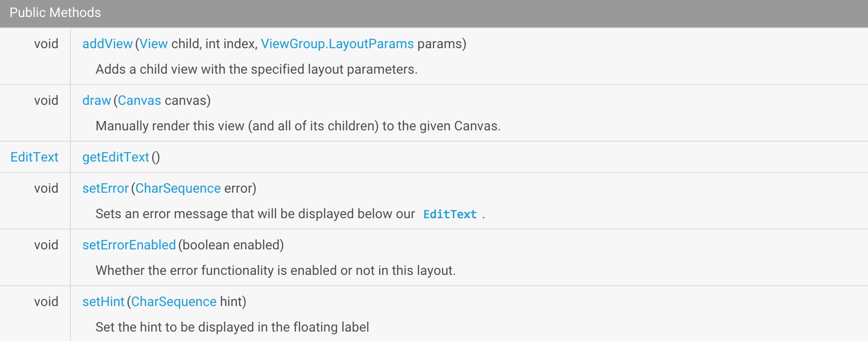Click the setError method link
This screenshot has height=341, width=868.
click(105, 188)
